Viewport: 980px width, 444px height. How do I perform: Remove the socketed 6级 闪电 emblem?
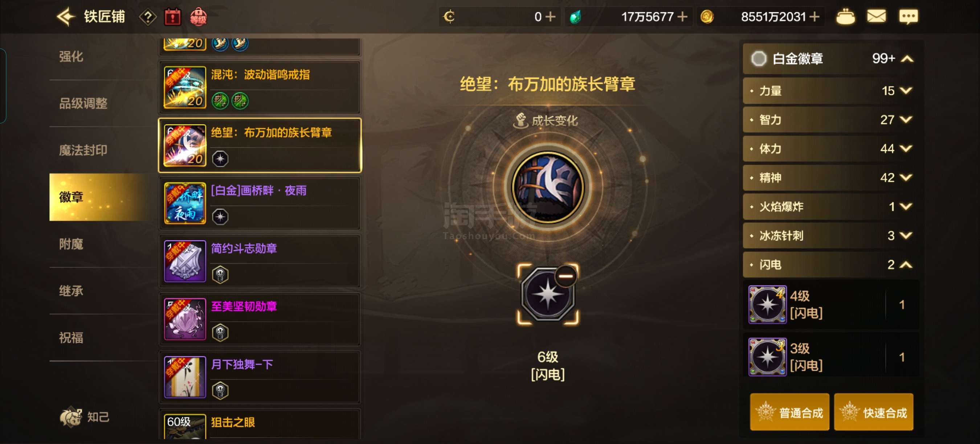point(566,276)
